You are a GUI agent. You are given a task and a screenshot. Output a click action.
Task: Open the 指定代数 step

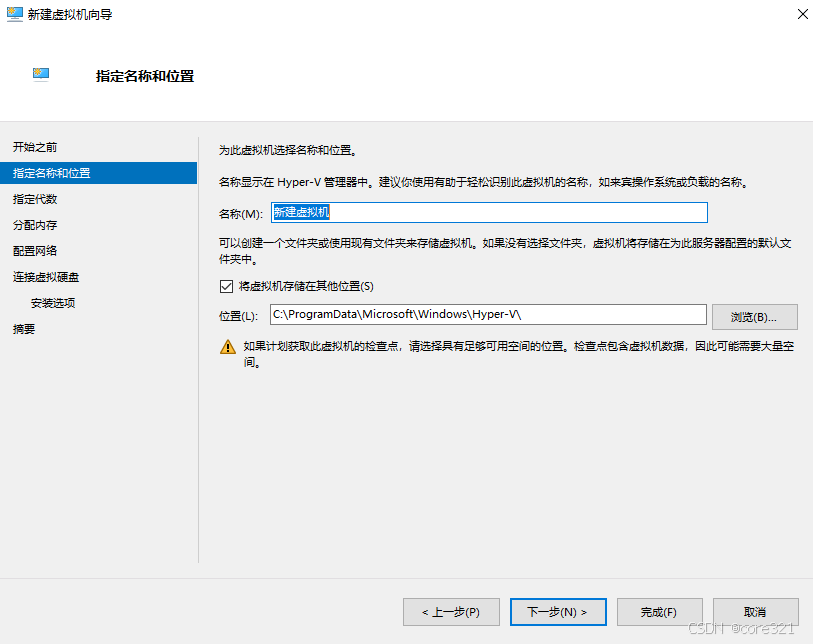35,199
